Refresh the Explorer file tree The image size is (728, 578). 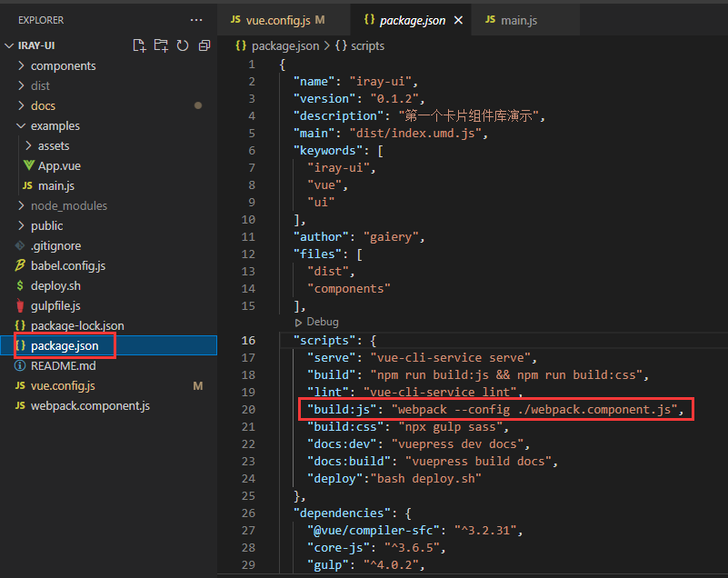(183, 45)
